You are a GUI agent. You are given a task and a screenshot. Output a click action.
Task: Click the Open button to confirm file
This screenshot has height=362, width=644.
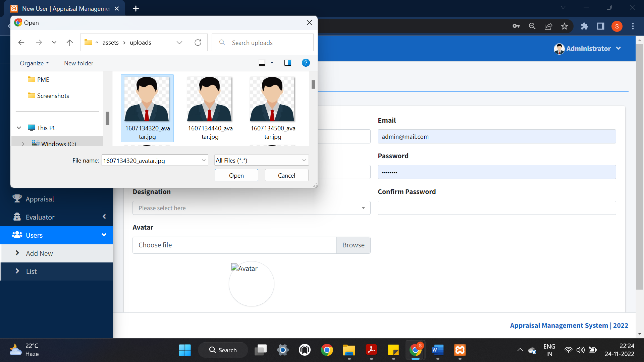tap(236, 175)
